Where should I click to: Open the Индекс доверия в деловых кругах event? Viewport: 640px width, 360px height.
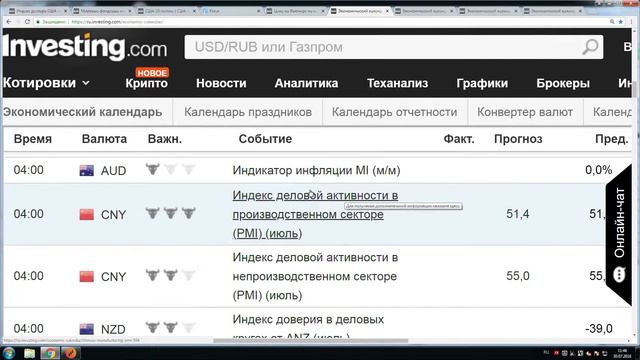point(308,325)
